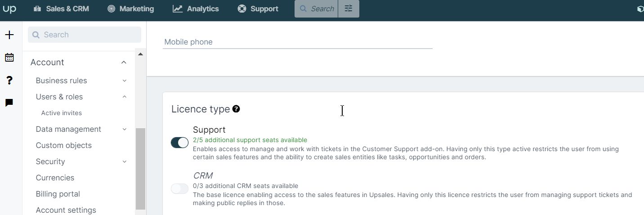
Task: Open the chat message icon
Action: click(9, 103)
